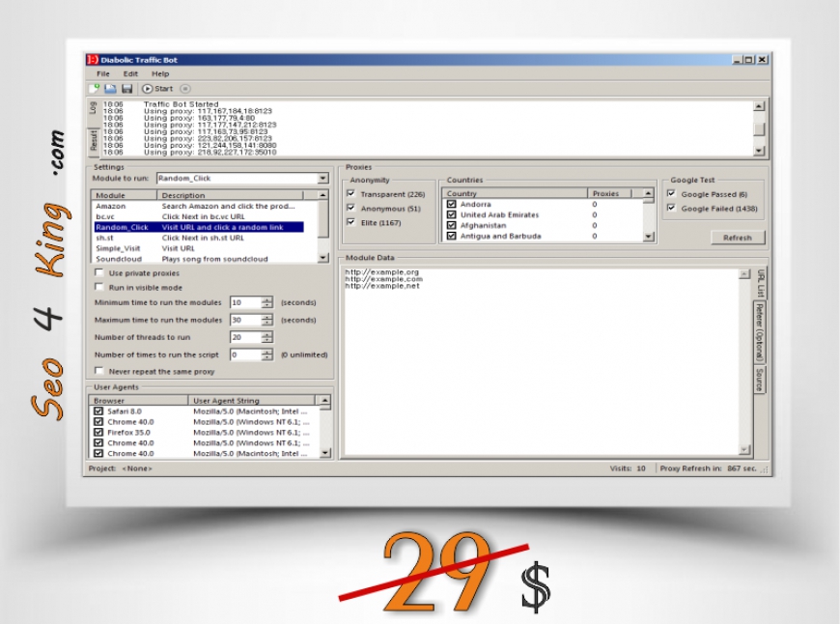The image size is (840, 624).
Task: Click the minimum time input field
Action: (x=245, y=302)
